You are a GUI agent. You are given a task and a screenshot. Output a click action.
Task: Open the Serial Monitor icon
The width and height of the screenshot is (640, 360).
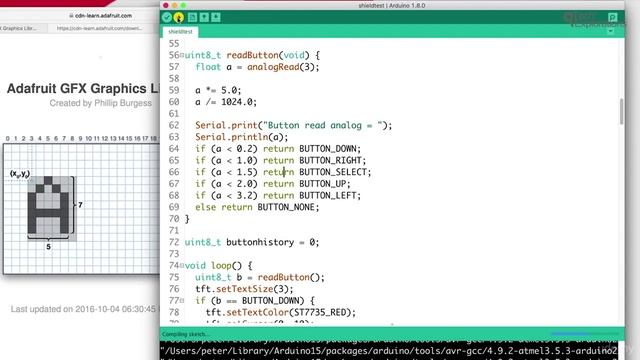click(612, 17)
